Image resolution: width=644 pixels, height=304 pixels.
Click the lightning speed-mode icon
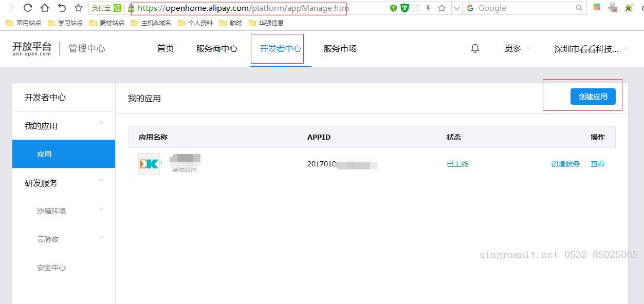(429, 8)
